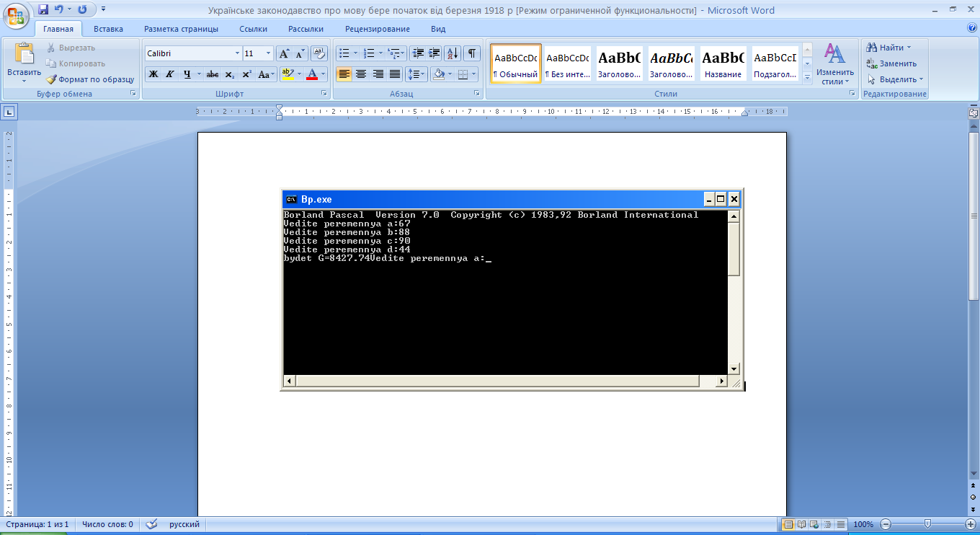980x535 pixels.
Task: Expand the styles gallery
Action: coord(807,77)
